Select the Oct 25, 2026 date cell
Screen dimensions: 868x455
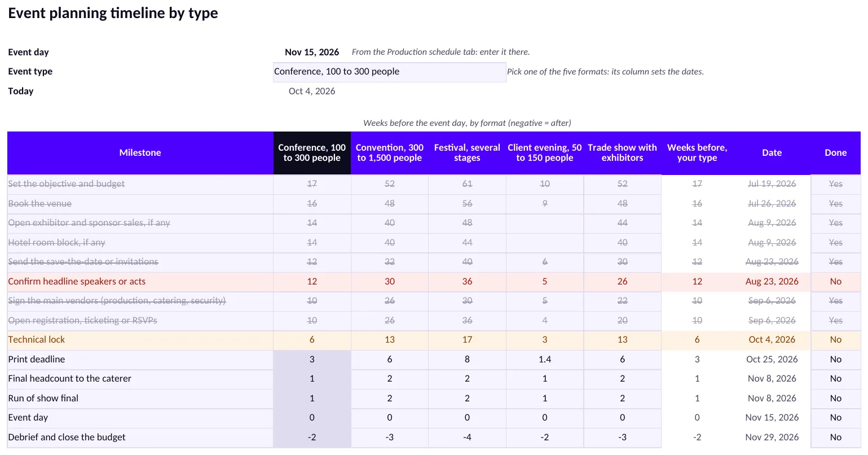pyautogui.click(x=772, y=360)
